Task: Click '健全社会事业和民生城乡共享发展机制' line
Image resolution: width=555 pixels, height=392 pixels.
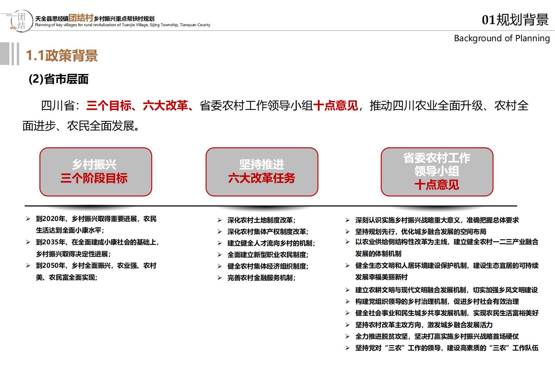Action: pyautogui.click(x=447, y=313)
